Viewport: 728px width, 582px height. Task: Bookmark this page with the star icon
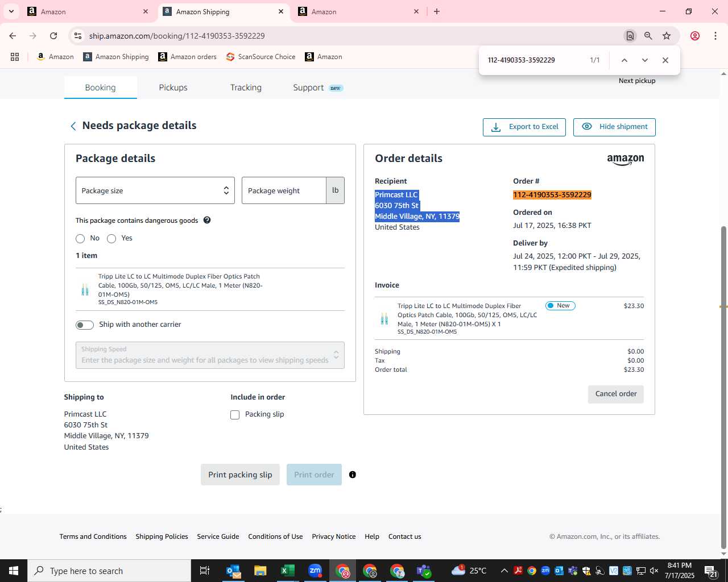[x=667, y=36]
